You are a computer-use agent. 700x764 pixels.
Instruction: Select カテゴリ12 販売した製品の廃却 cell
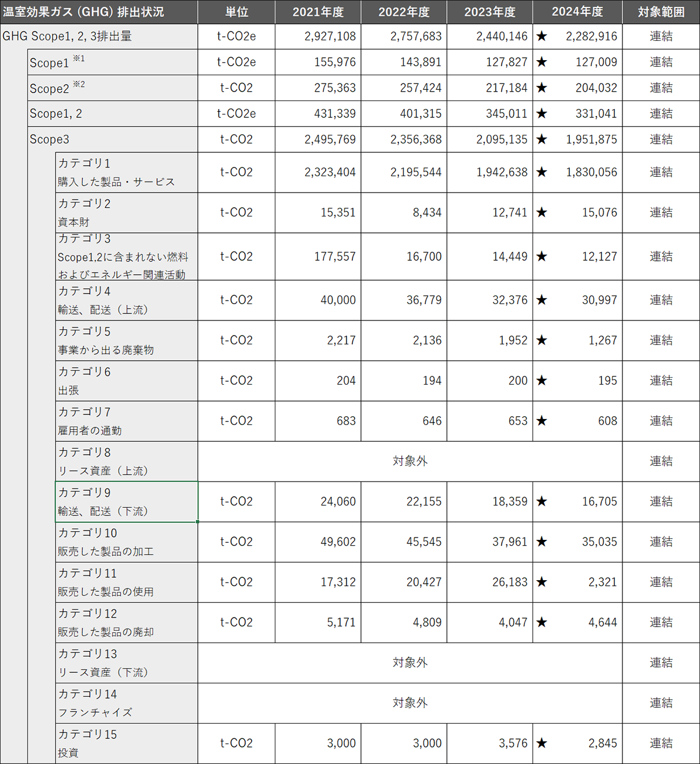(x=127, y=622)
